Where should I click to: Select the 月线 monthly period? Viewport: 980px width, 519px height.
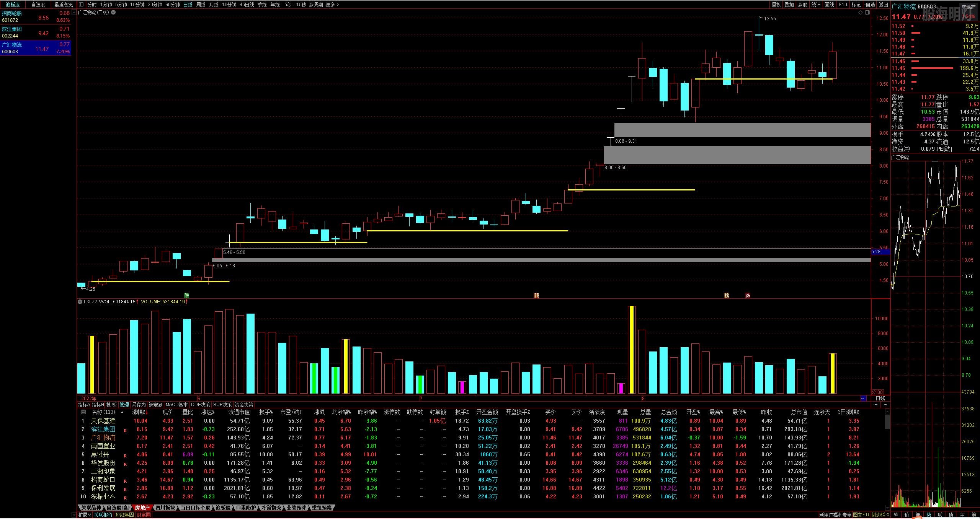[214, 5]
